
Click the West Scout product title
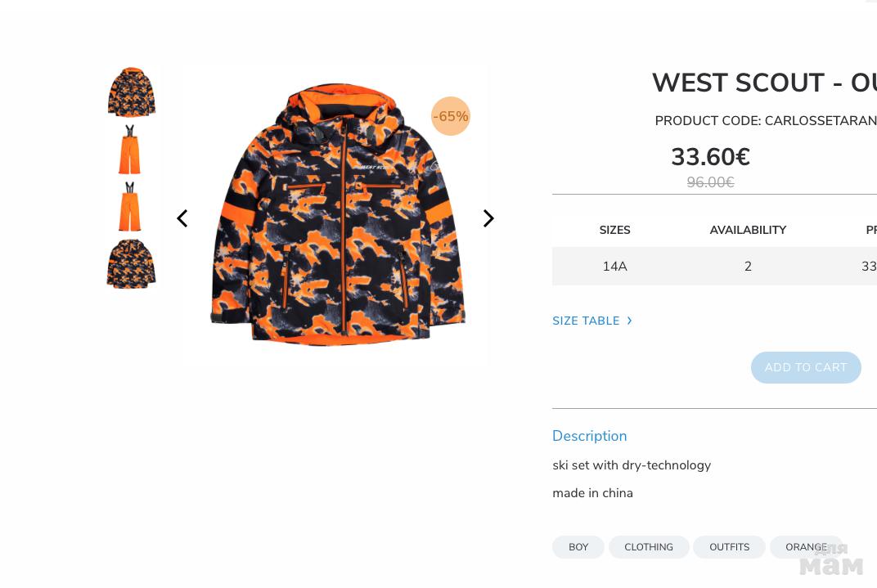tap(763, 83)
